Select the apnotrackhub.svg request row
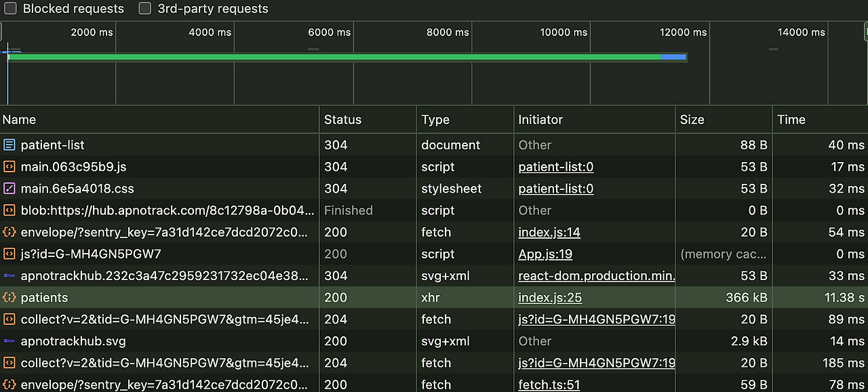 434,341
